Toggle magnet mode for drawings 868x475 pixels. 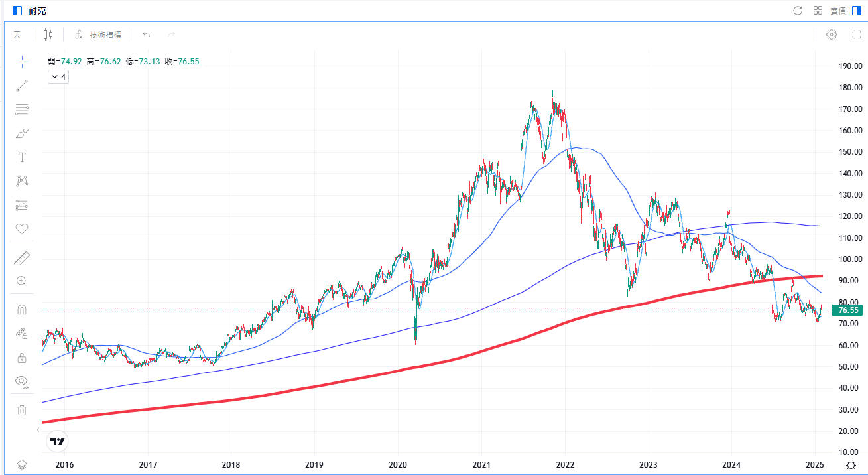point(22,310)
